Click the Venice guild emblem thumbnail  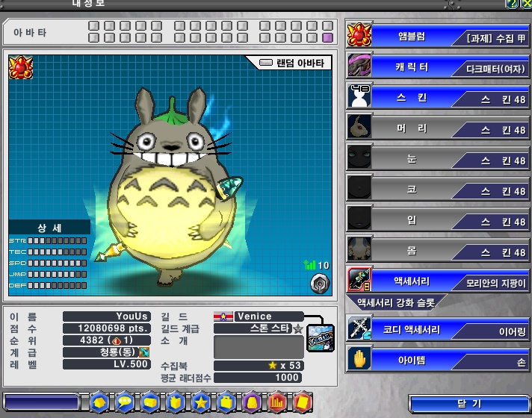pyautogui.click(x=321, y=338)
